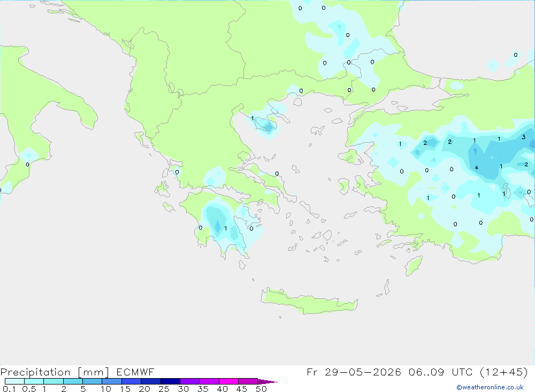Click the 'UTC' label
Image resolution: width=535 pixels, height=392 pixels.
click(x=462, y=372)
